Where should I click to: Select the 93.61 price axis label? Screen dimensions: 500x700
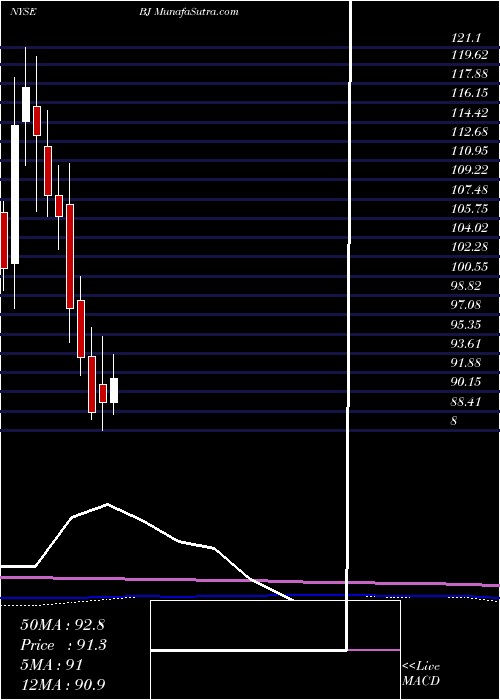click(x=467, y=344)
